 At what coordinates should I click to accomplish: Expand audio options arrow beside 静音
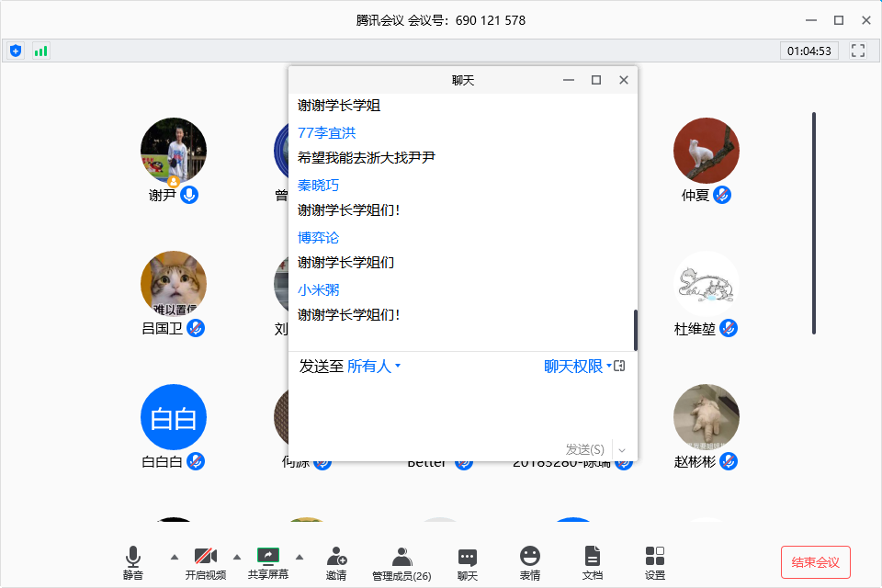174,557
